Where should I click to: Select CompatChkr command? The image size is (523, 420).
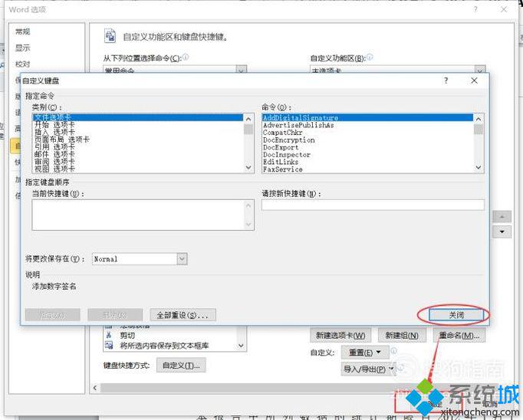click(x=367, y=133)
